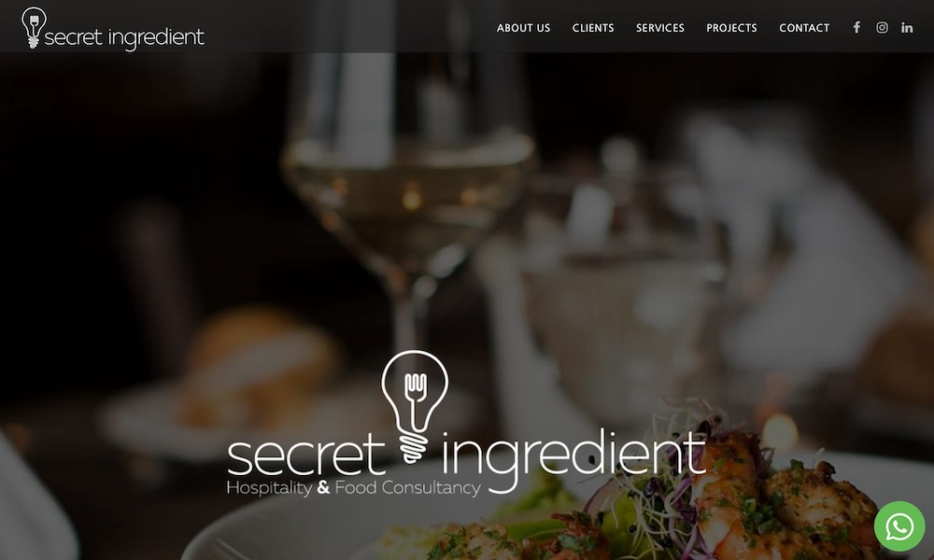Open the Clients menu item
The image size is (934, 560).
(x=593, y=28)
